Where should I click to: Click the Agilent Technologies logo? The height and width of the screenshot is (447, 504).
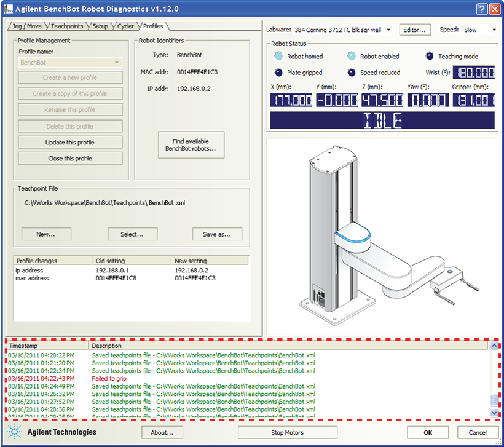point(53,432)
